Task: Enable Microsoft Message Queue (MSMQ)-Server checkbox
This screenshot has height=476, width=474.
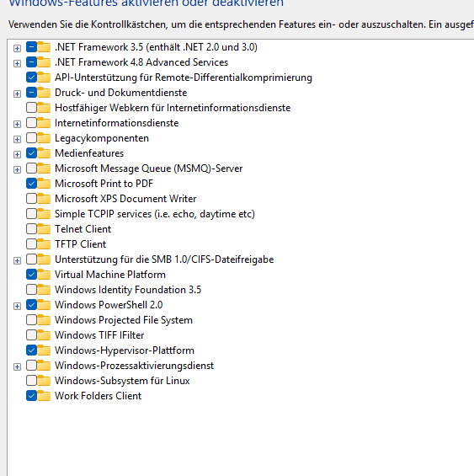Action: click(x=31, y=168)
